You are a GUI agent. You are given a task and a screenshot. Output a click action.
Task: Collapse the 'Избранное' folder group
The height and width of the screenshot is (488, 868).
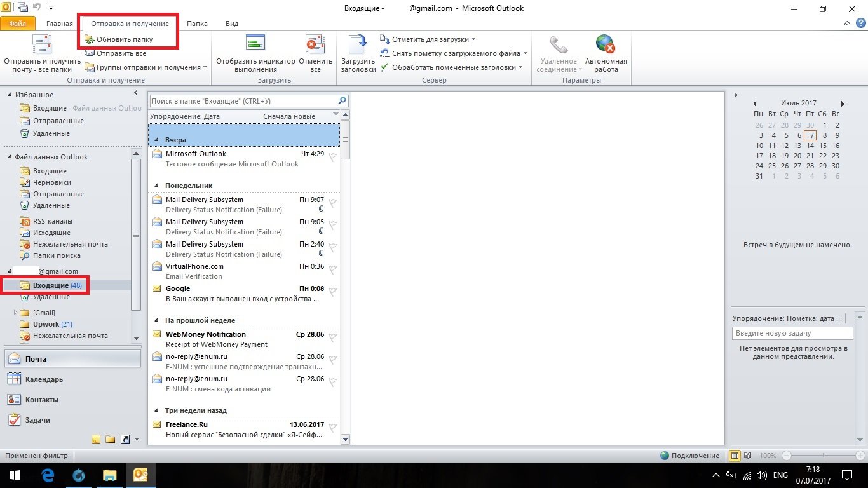tap(10, 95)
